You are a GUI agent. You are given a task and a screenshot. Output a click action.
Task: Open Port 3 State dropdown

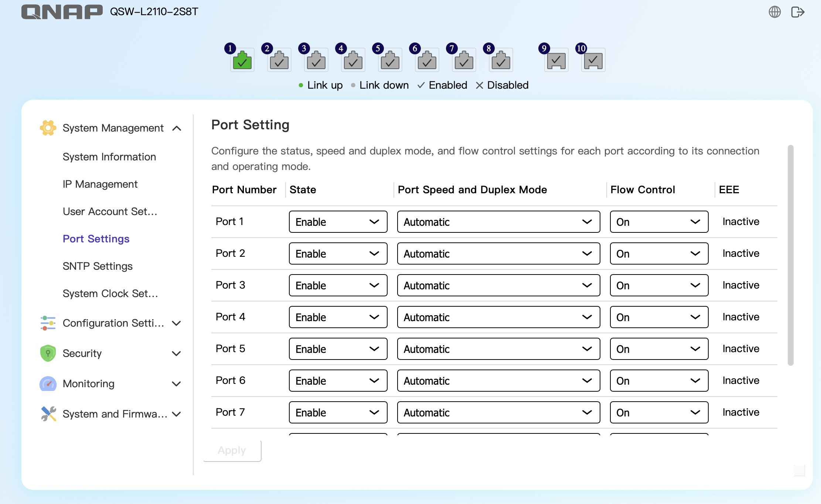tap(338, 285)
